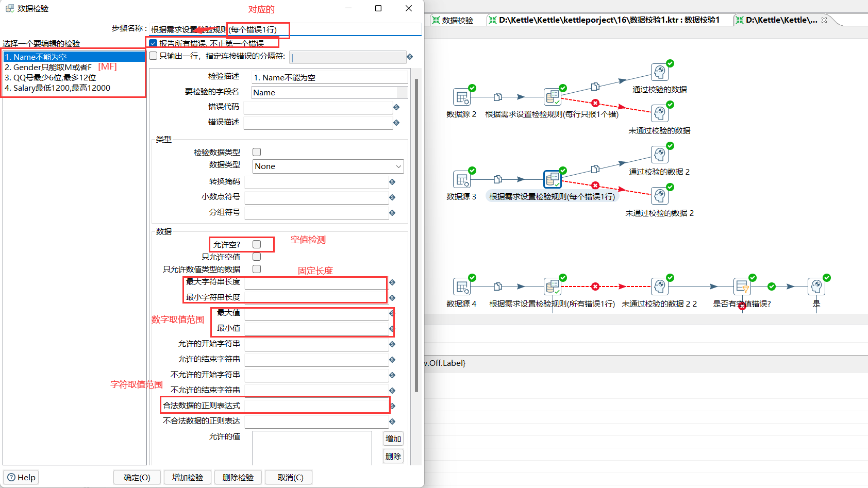Select validator step 所有错误1行 icon
This screenshot has width=868, height=488.
552,287
